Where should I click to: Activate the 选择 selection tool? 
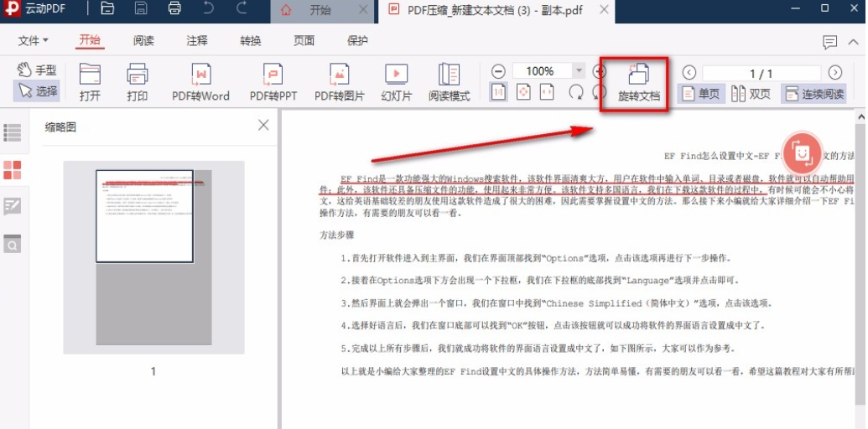point(37,90)
